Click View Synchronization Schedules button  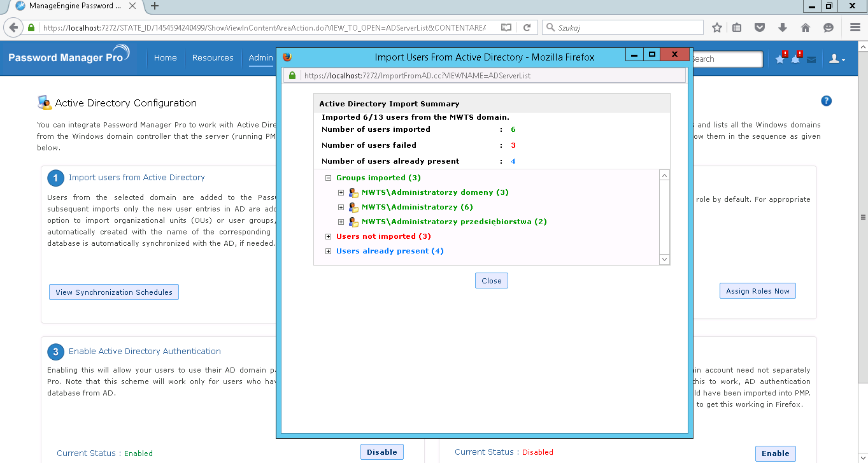click(114, 292)
